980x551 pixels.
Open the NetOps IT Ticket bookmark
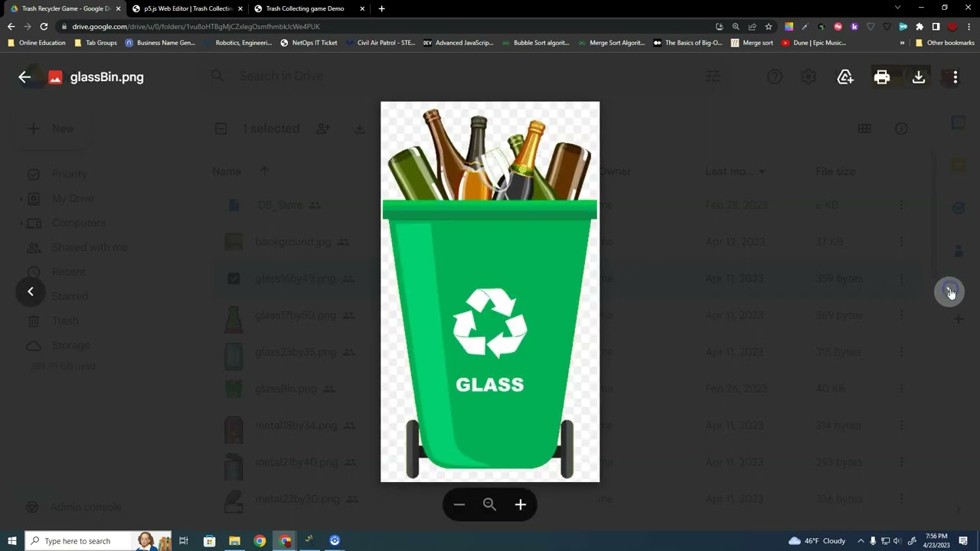click(309, 43)
